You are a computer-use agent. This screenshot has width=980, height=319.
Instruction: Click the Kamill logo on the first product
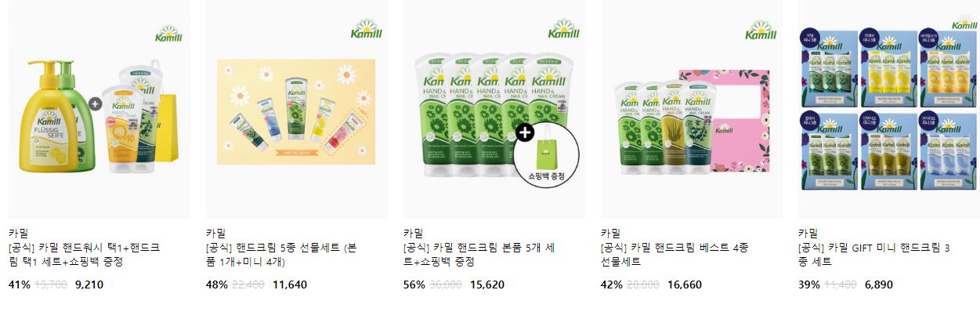pyautogui.click(x=169, y=31)
